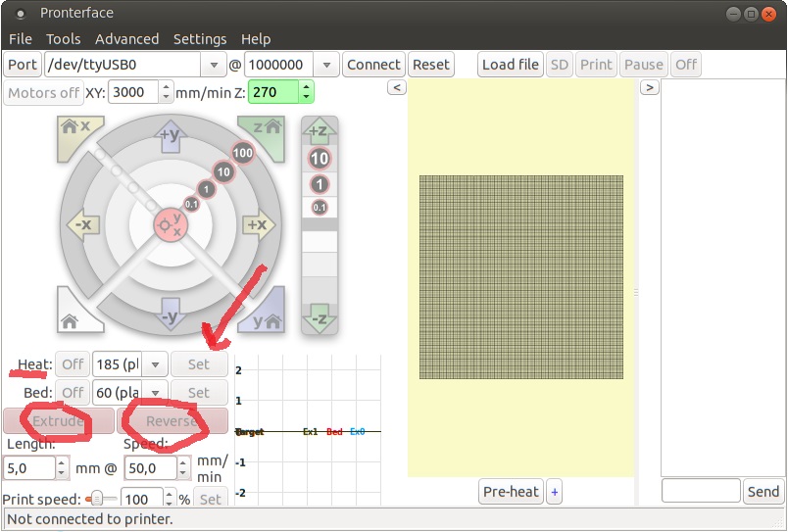Open the Help menu
The height and width of the screenshot is (532, 788).
click(x=256, y=39)
